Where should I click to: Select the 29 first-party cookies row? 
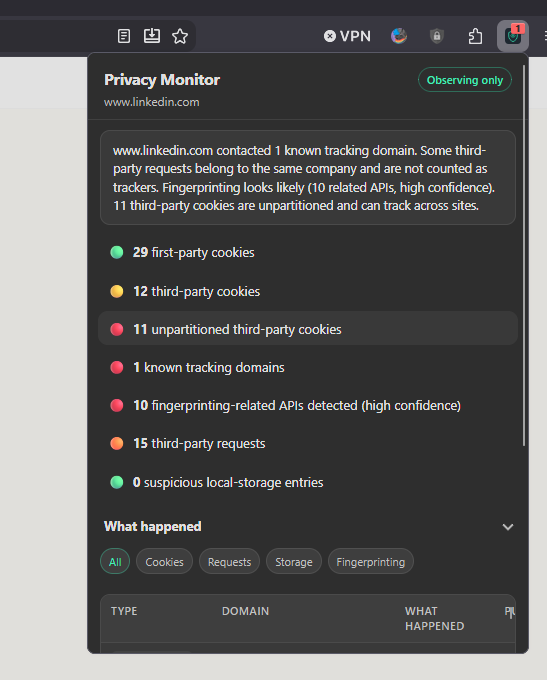[308, 252]
